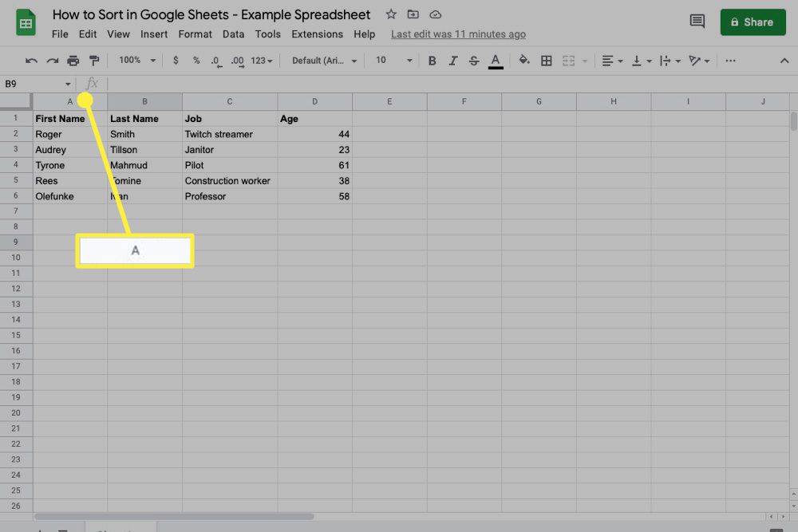This screenshot has height=532, width=798.
Task: Click the Google Sheets home icon
Action: pyautogui.click(x=26, y=22)
